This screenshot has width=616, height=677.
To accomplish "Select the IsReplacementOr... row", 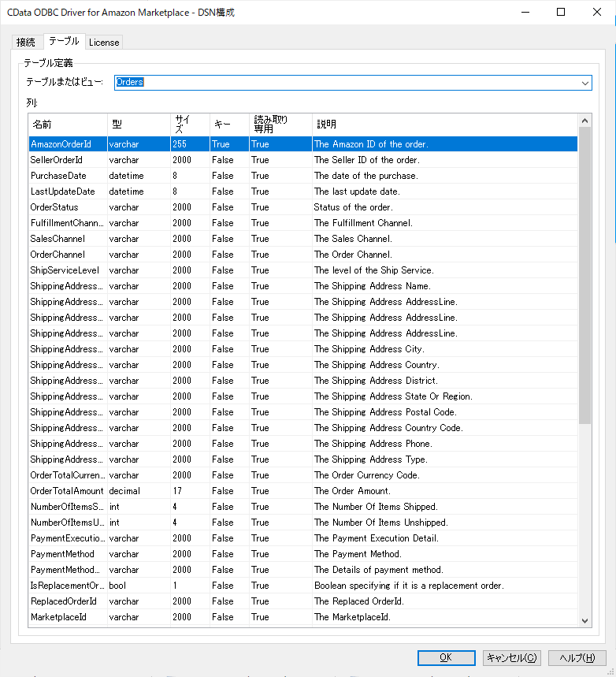I will click(303, 586).
